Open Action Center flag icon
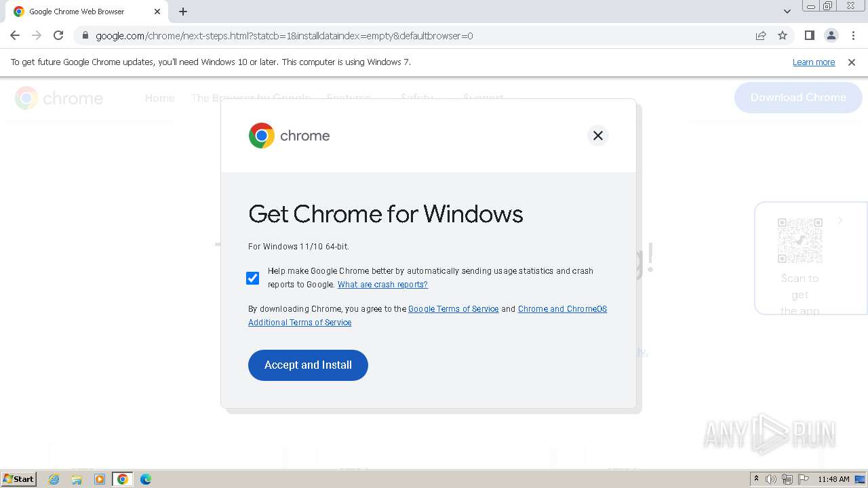The width and height of the screenshot is (868, 488). (x=804, y=479)
